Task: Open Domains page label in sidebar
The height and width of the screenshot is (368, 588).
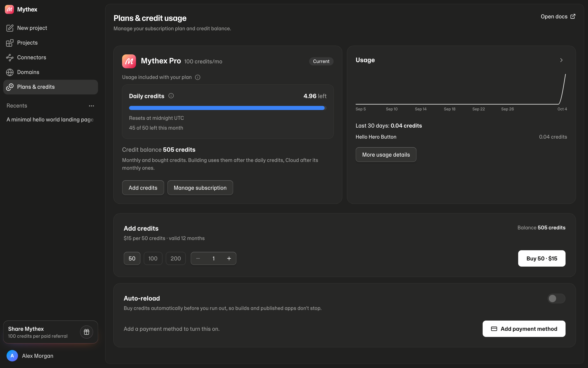Action: pos(28,72)
